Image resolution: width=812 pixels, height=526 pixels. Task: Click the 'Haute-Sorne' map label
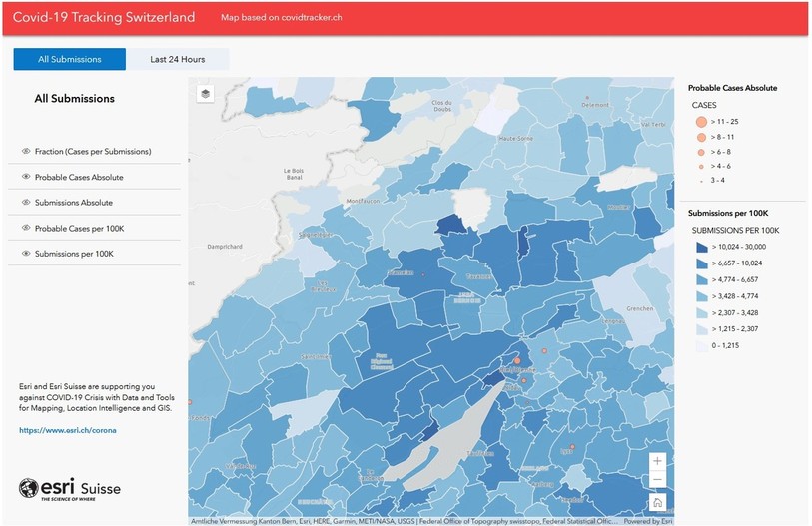[515, 138]
